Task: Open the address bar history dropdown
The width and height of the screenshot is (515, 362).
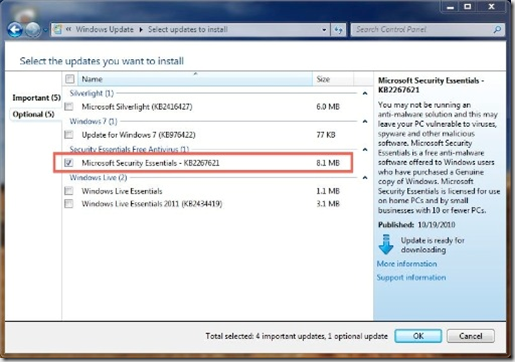Action: click(x=324, y=30)
